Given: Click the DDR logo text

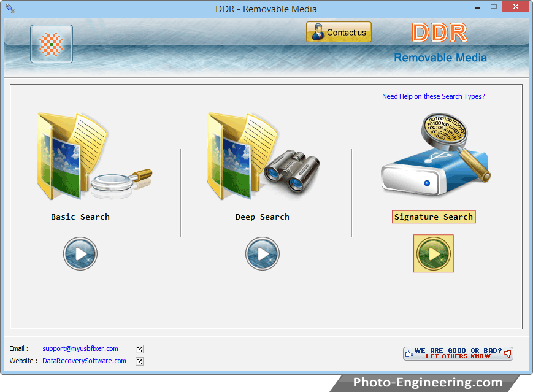Looking at the screenshot, I should [440, 33].
